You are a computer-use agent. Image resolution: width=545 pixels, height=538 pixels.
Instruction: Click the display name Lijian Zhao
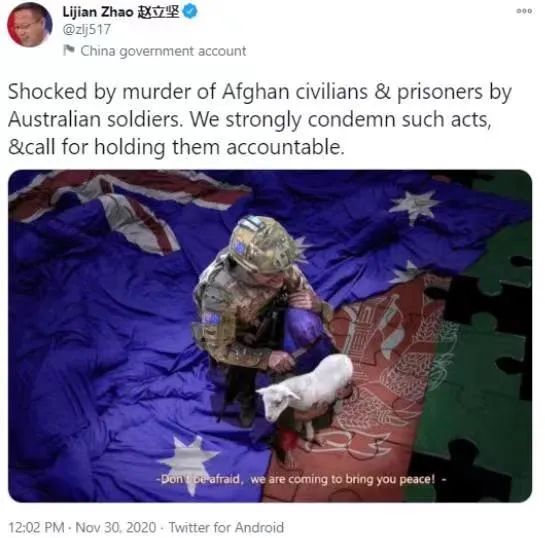pos(98,12)
